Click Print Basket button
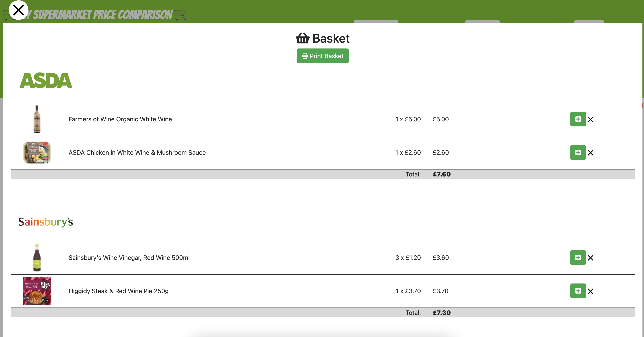The image size is (644, 337). [x=322, y=56]
